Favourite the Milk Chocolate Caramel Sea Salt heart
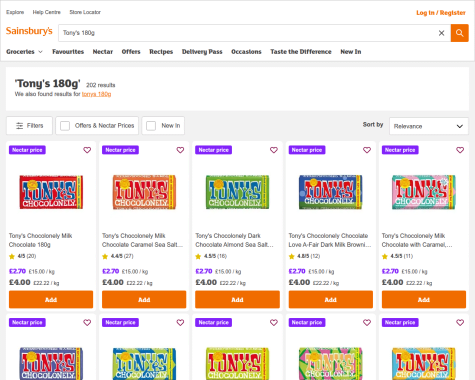Image resolution: width=475 pixels, height=380 pixels. 180,150
